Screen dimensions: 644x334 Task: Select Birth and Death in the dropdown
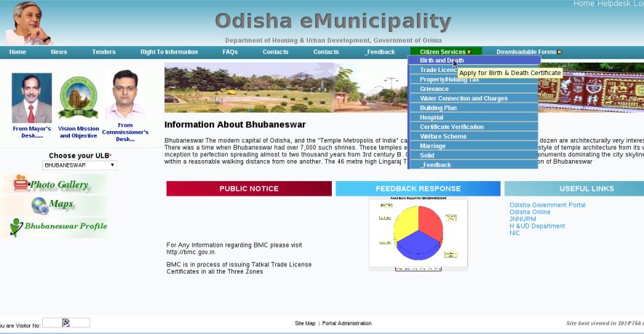tap(474, 60)
